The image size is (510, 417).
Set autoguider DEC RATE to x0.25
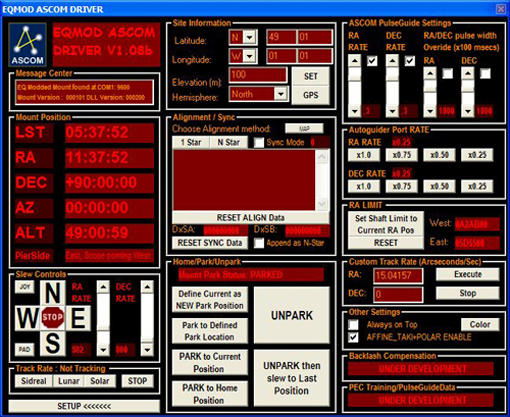tap(477, 186)
